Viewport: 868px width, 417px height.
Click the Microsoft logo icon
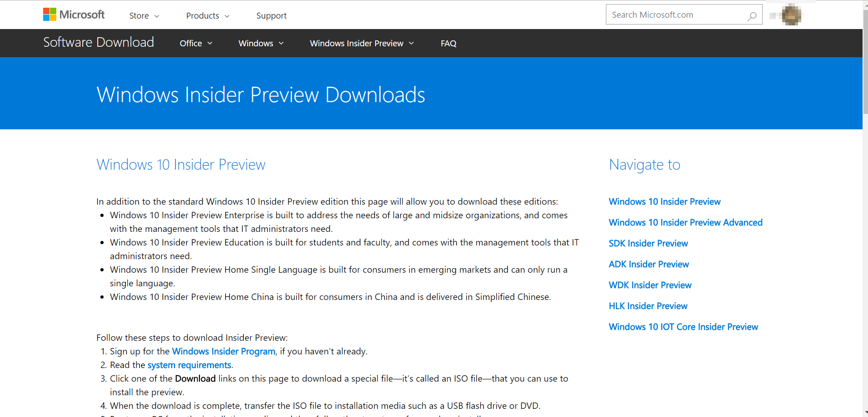tap(74, 15)
